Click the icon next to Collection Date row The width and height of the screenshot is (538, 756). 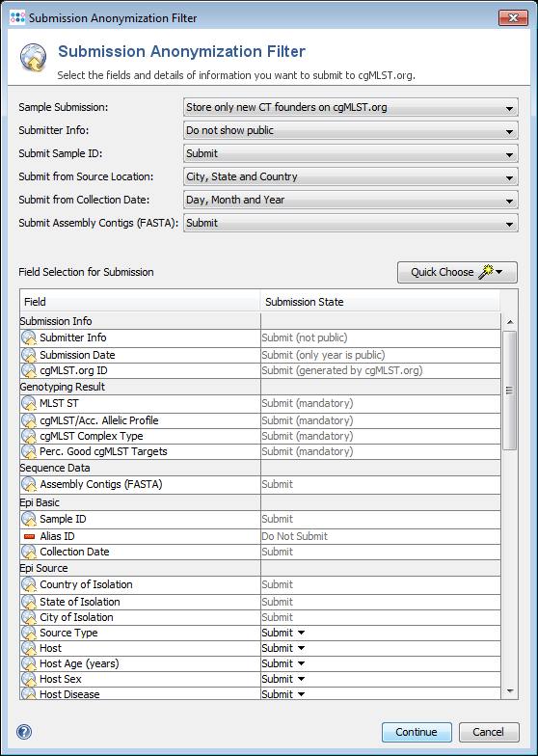(29, 552)
